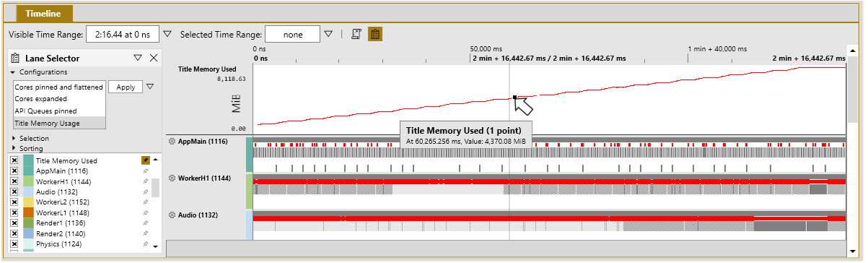The image size is (868, 263).
Task: Close the Lane Selector panel
Action: pos(153,58)
